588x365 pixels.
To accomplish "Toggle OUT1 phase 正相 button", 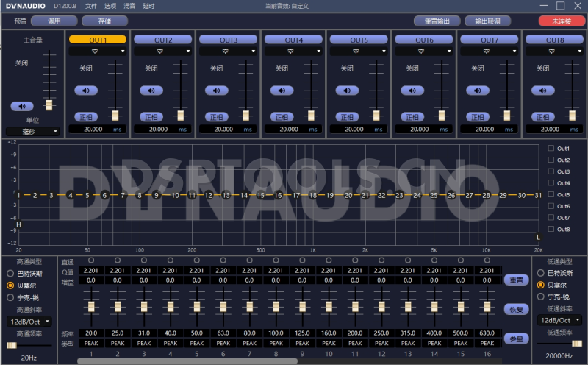I will tap(86, 117).
